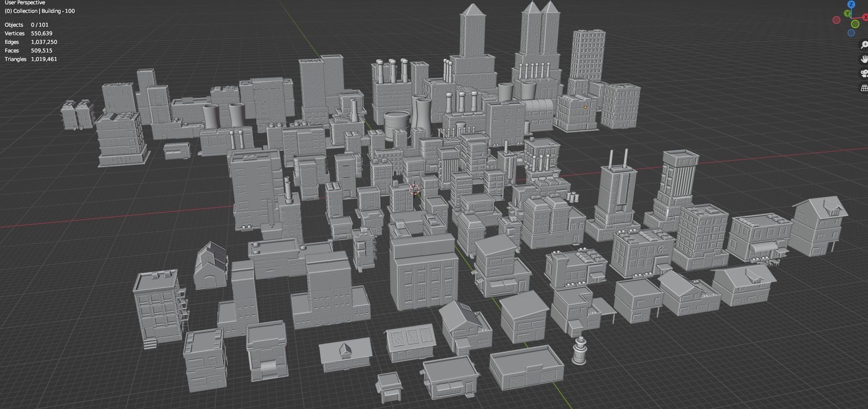Click the pan hand viewport icon

click(x=864, y=60)
